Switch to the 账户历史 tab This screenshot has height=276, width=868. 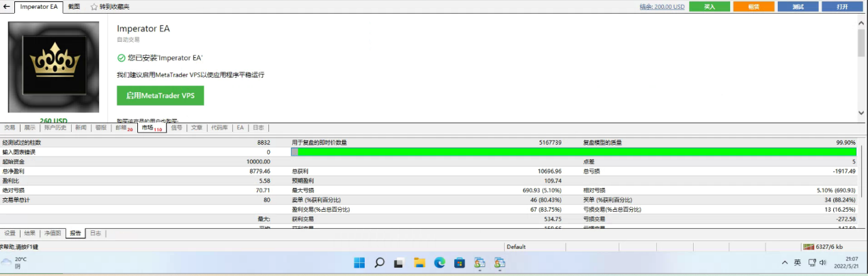coord(55,127)
